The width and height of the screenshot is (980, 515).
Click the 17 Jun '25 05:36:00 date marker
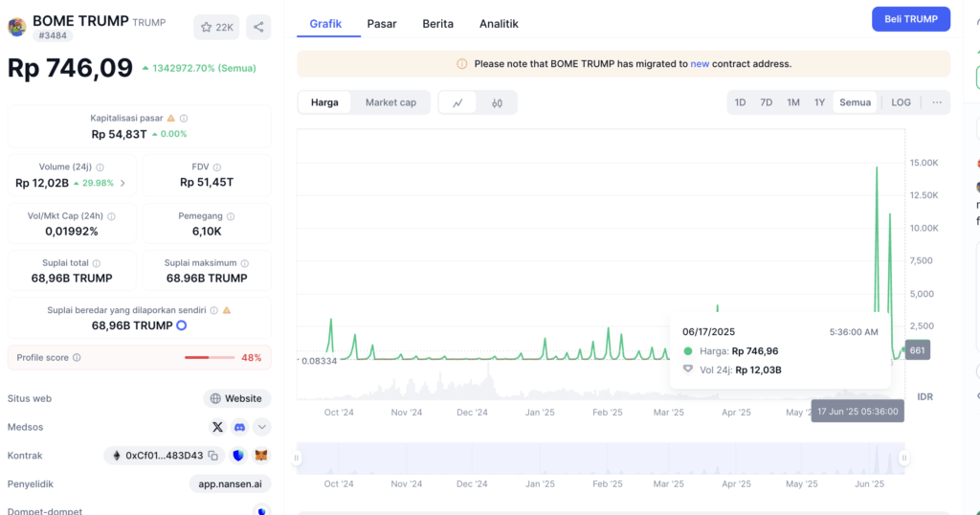(857, 412)
